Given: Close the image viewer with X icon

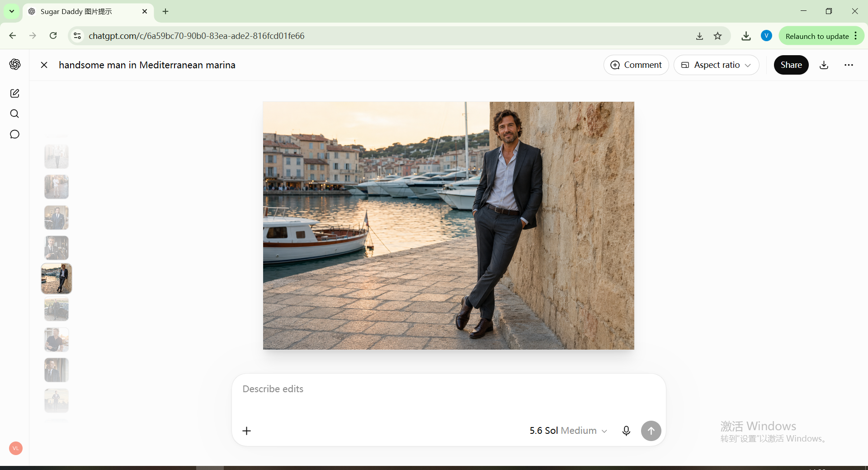Looking at the screenshot, I should (x=44, y=65).
